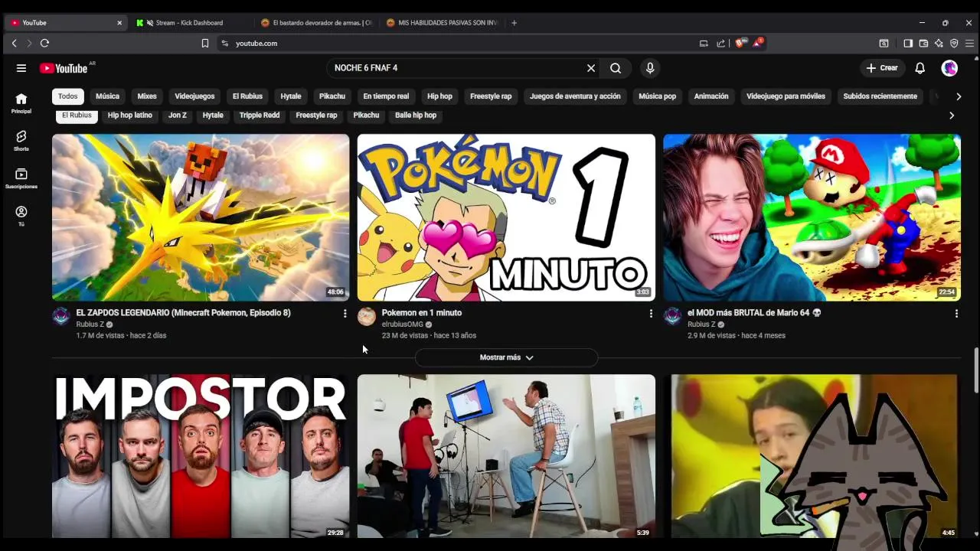Clear the search box with X
The image size is (980, 551).
coord(591,68)
